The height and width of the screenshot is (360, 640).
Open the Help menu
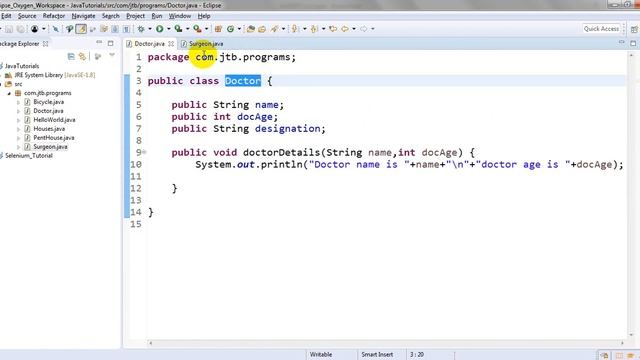click(x=204, y=16)
